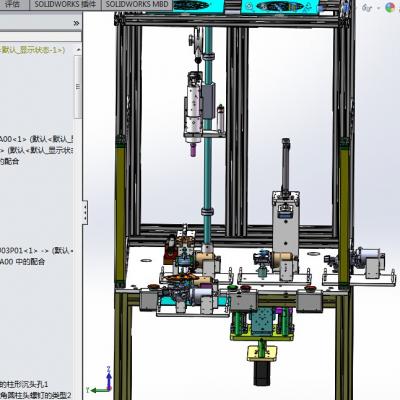Click the colorful appearance ball icon
Image resolution: width=400 pixels, height=400 pixels.
(390, 7)
